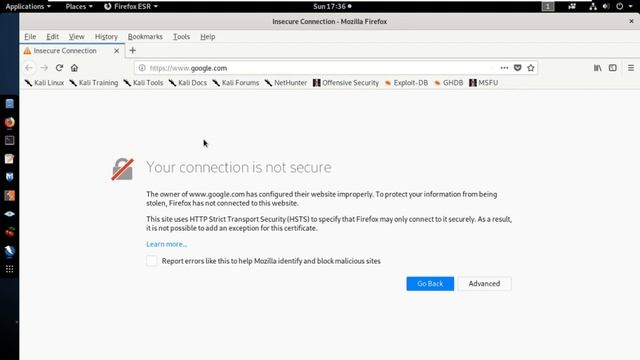Save the page to Pocket

pyautogui.click(x=518, y=68)
